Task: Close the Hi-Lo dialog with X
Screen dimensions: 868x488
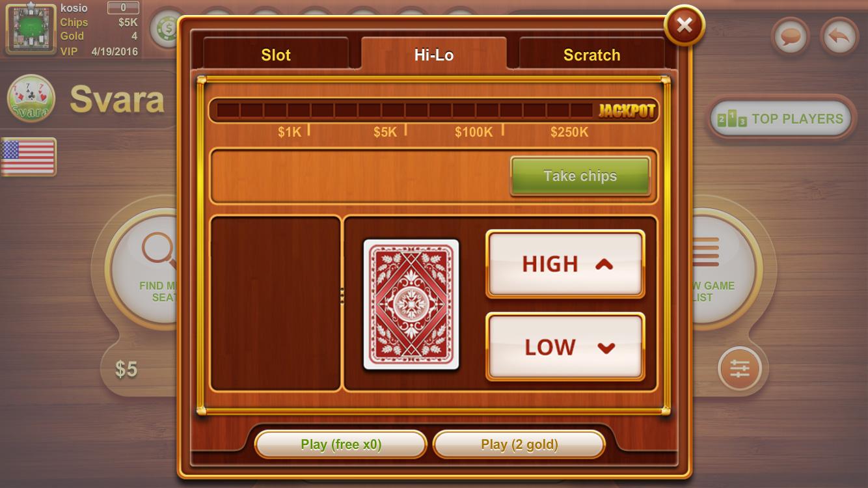Action: click(684, 25)
